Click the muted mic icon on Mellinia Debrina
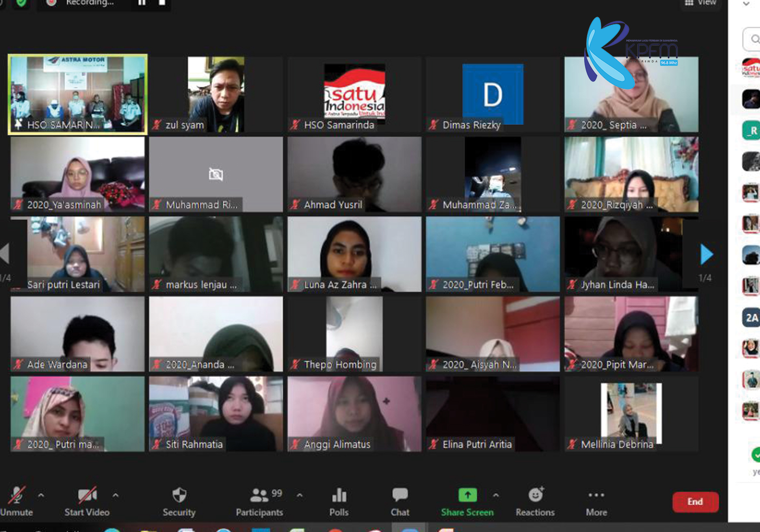 pyautogui.click(x=573, y=444)
